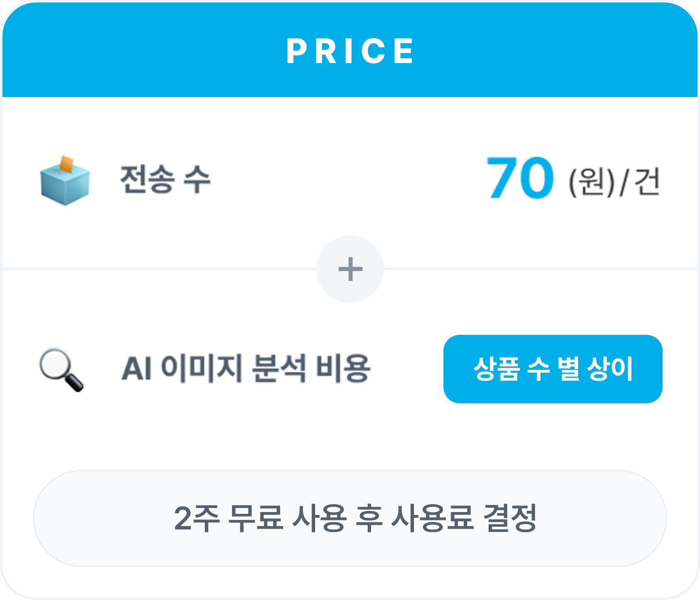Click the blue PRICE banner background
The height and width of the screenshot is (600, 700).
350,50
